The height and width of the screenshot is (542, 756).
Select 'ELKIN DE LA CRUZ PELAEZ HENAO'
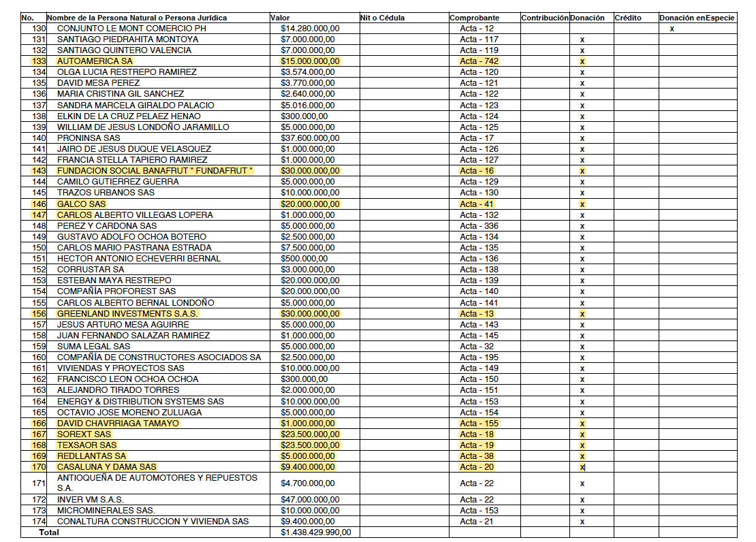pos(129,116)
